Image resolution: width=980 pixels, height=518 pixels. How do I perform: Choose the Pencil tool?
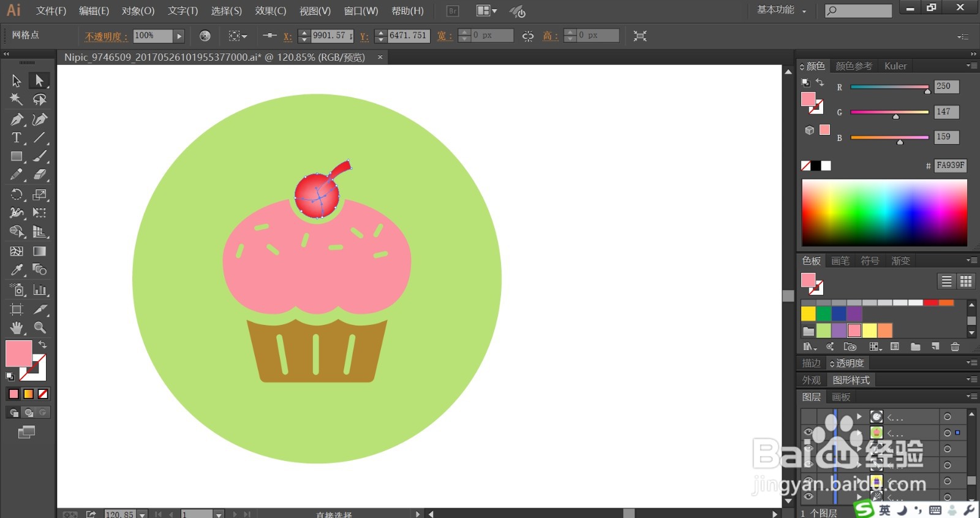17,175
